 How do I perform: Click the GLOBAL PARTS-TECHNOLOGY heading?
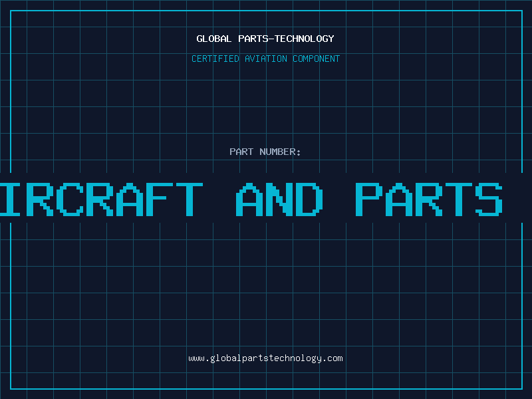tap(265, 39)
